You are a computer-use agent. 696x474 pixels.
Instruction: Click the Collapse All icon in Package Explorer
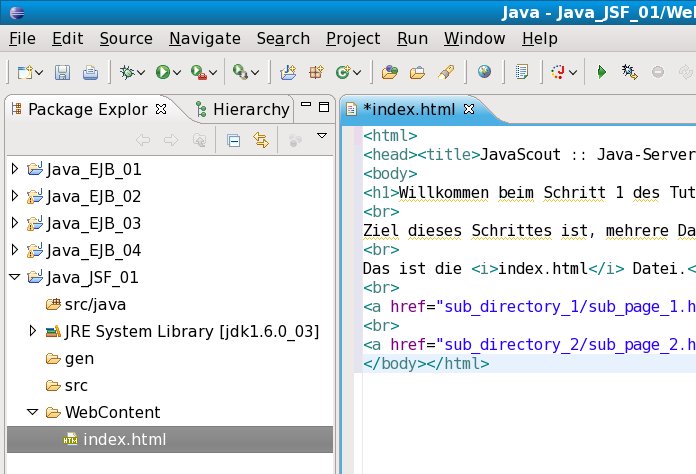234,140
